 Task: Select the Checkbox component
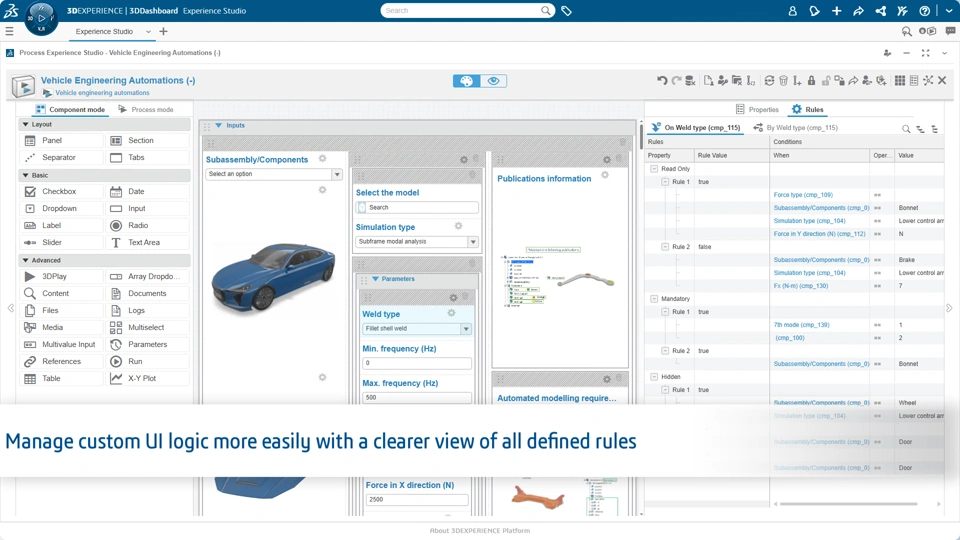(x=61, y=192)
